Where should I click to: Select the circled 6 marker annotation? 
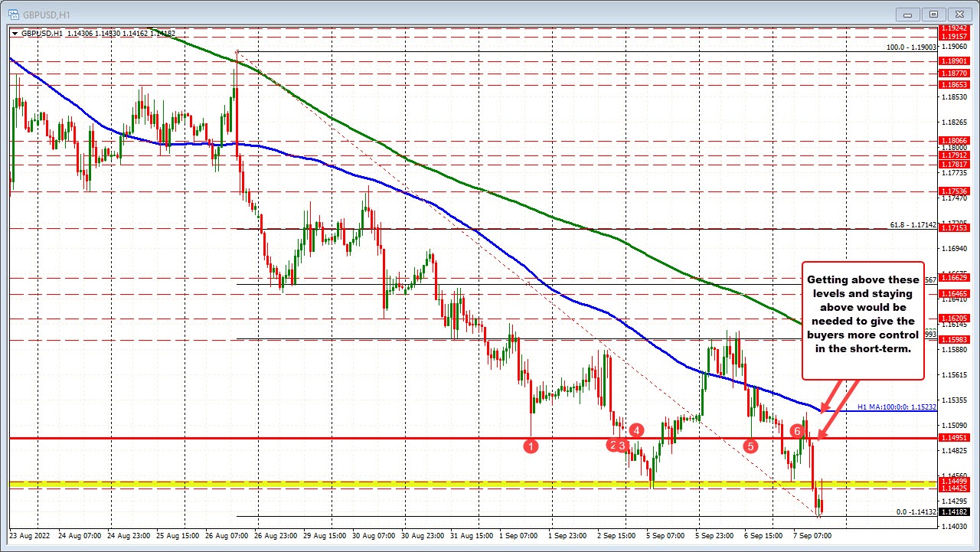[x=796, y=431]
